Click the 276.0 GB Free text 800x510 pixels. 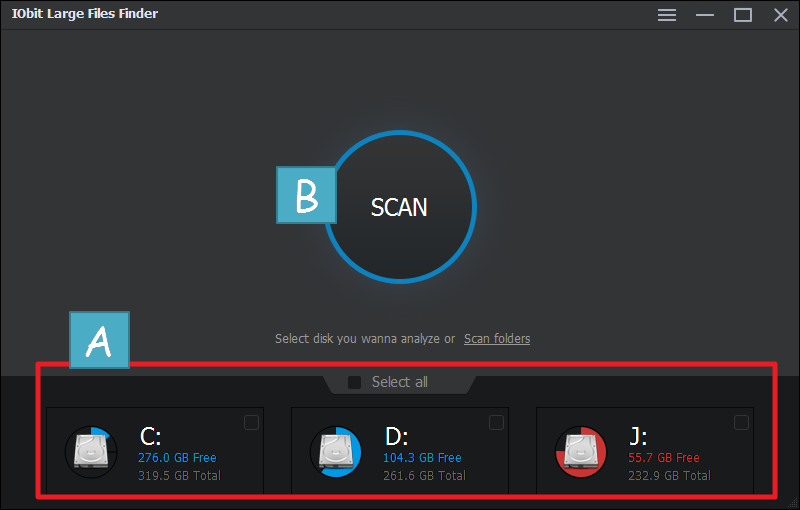(x=177, y=458)
